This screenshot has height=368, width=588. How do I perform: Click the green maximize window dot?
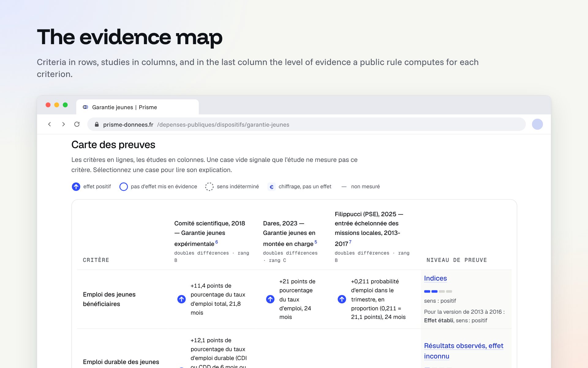pyautogui.click(x=65, y=105)
